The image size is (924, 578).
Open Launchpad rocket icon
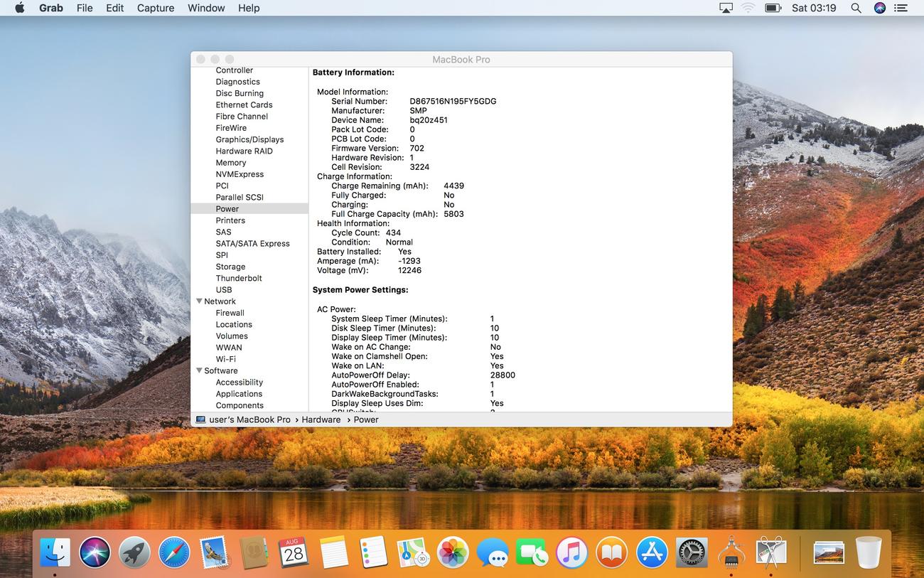coord(134,552)
